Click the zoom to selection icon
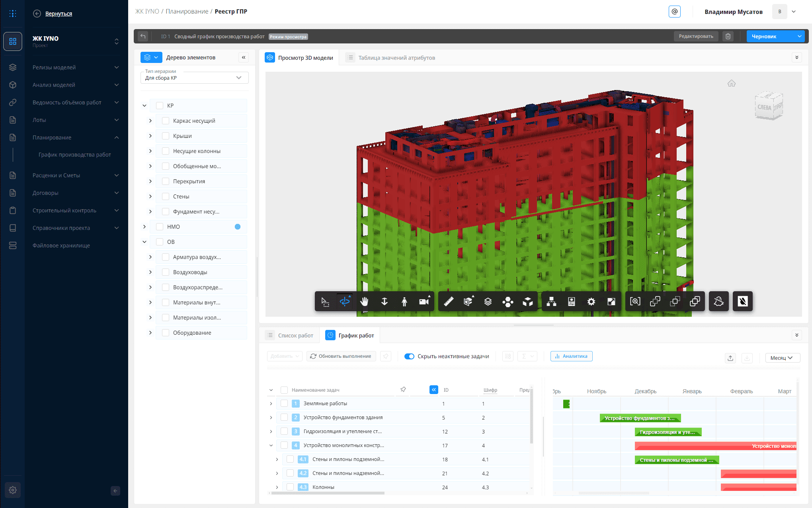Viewport: 812px width, 508px height. coord(635,302)
